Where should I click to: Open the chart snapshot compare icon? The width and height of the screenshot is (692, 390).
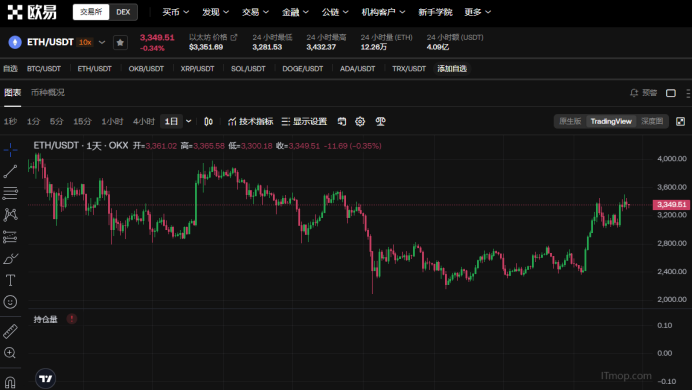tap(342, 121)
